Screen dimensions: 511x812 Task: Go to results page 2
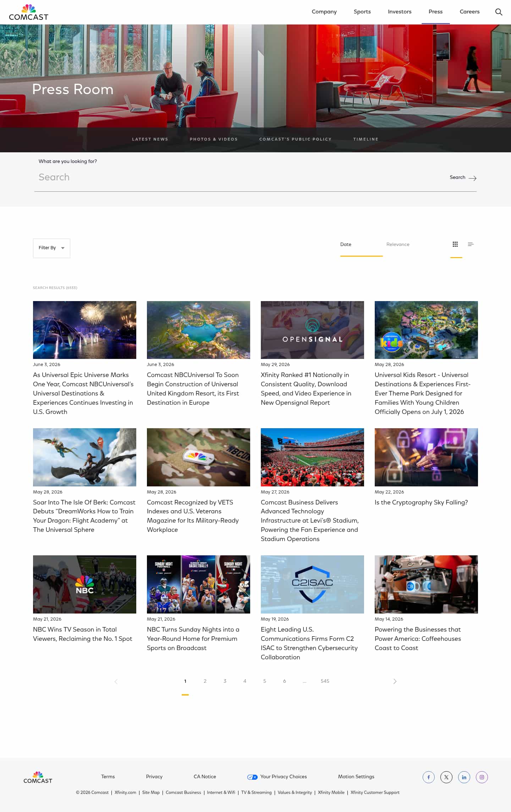[x=205, y=681]
